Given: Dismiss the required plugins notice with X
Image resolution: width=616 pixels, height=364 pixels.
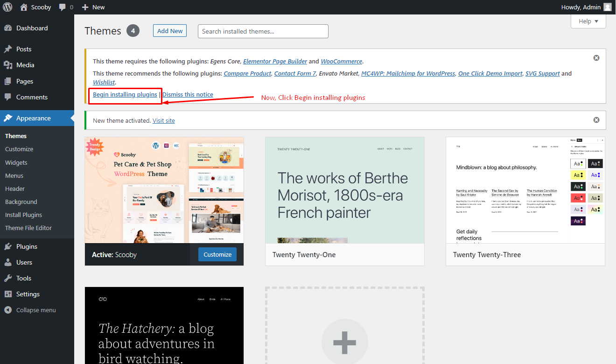Looking at the screenshot, I should tap(596, 58).
